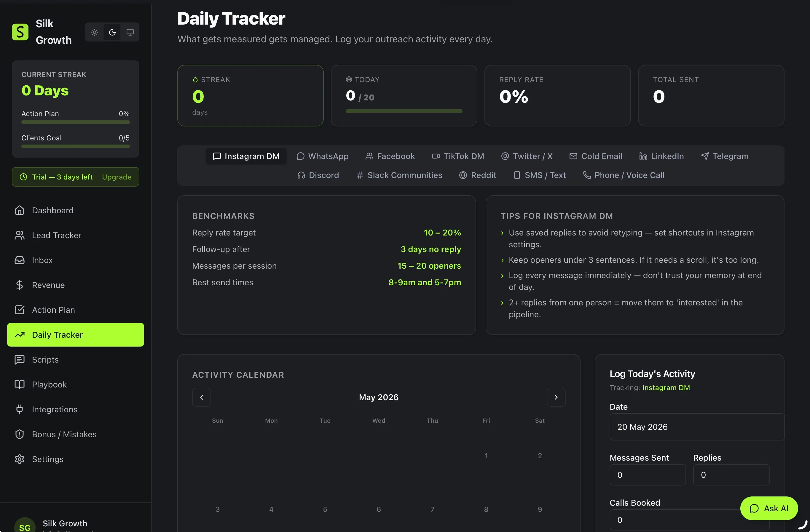Click the "10 – 20%" reply rate target
Screen dimensions: 810x532
(x=442, y=233)
